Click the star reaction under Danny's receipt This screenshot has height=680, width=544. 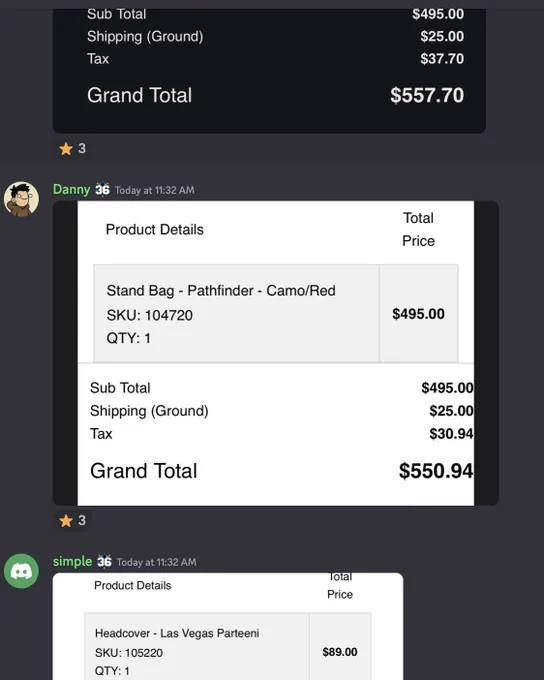[x=73, y=520]
